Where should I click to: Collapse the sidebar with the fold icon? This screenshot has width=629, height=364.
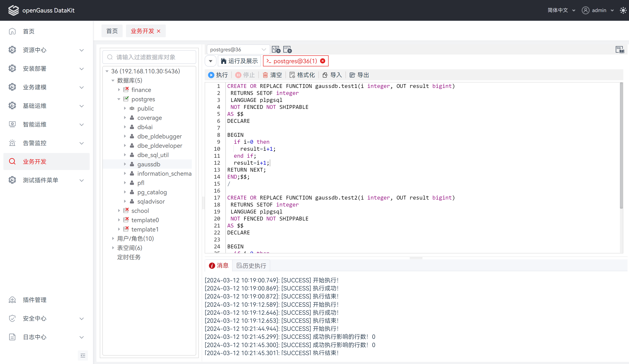(x=83, y=356)
